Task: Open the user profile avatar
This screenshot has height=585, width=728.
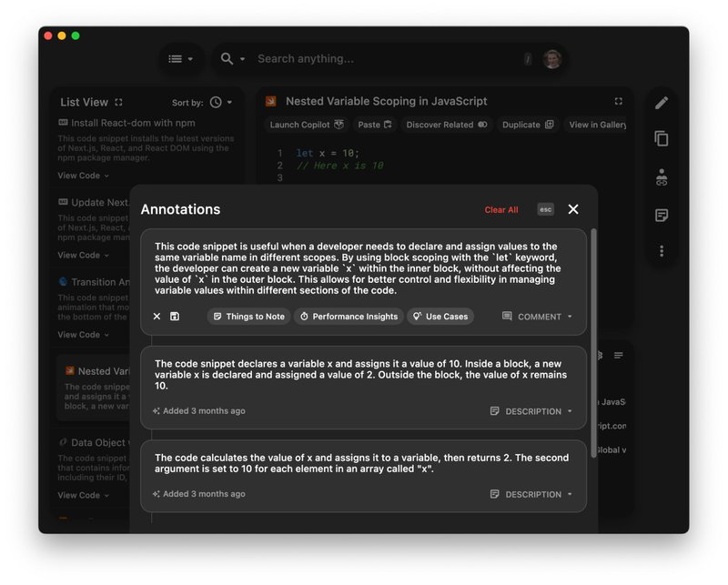Action: click(x=552, y=59)
